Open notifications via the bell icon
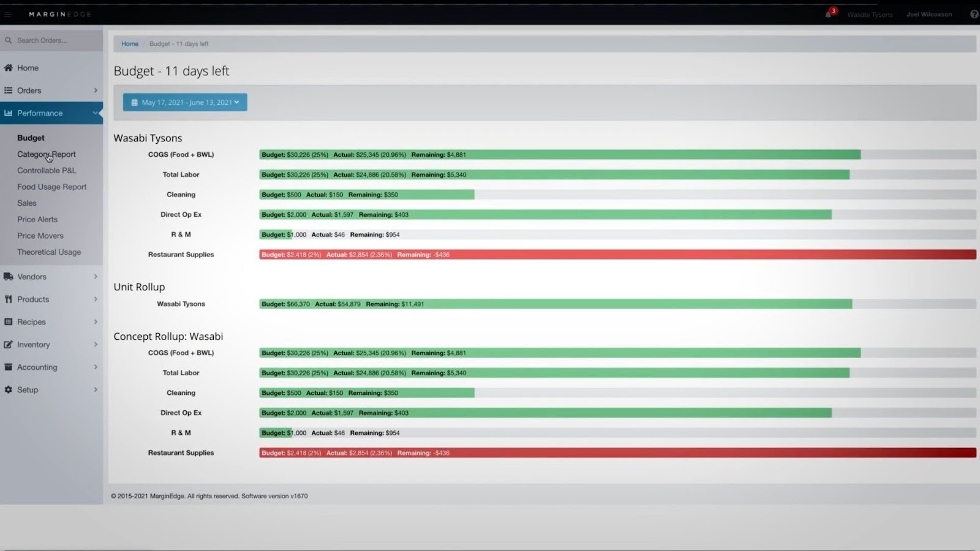 (827, 15)
